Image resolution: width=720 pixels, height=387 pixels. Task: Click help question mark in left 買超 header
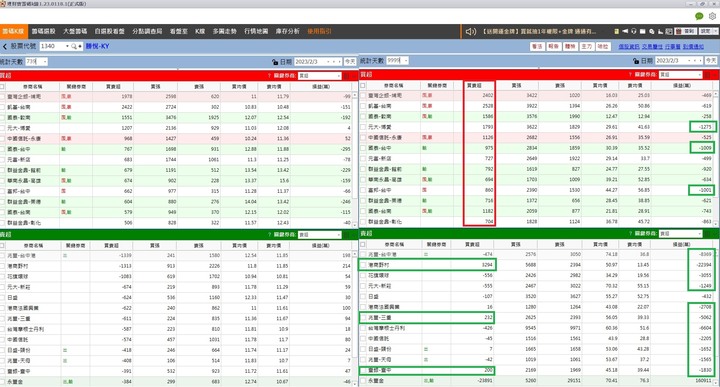point(269,75)
